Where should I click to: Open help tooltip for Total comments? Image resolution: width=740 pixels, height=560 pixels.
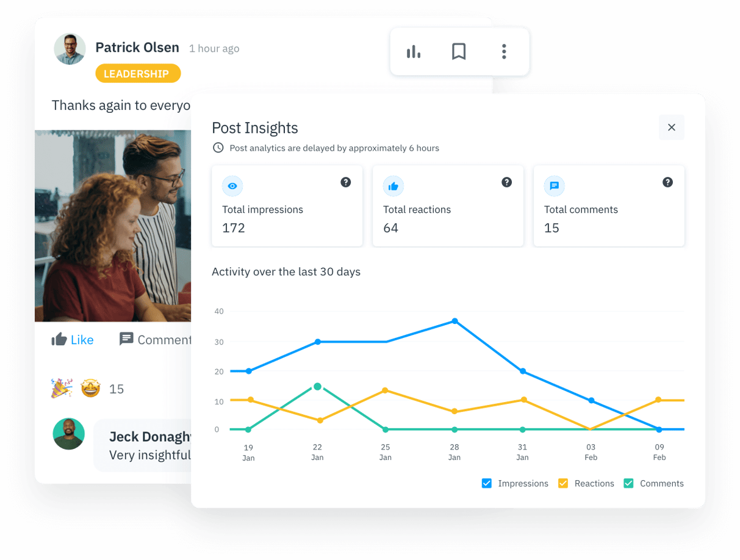point(667,182)
